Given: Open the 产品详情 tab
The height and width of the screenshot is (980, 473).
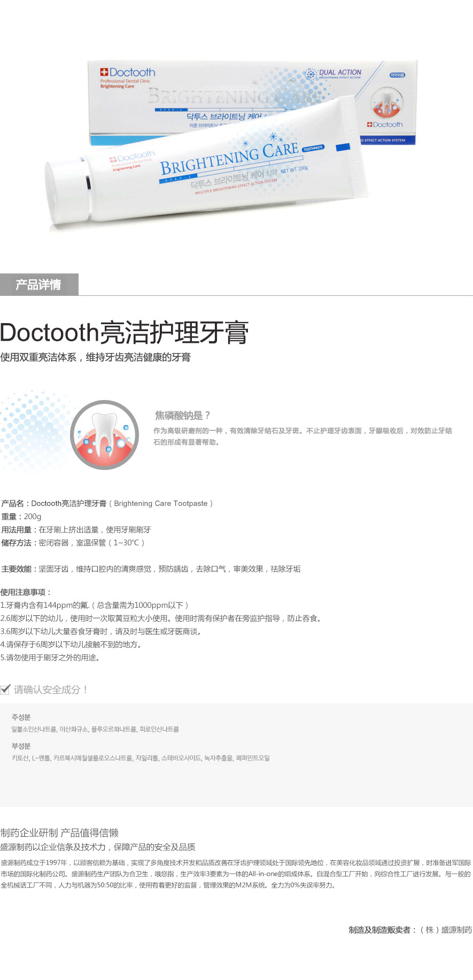Looking at the screenshot, I should click(39, 284).
